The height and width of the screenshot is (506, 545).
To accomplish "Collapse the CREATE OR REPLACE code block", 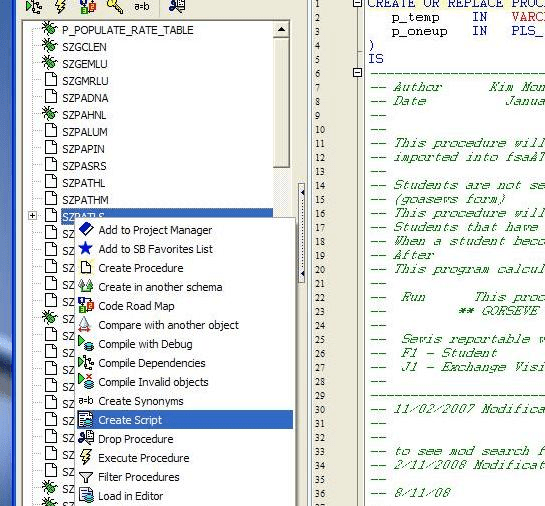I will (357, 3).
